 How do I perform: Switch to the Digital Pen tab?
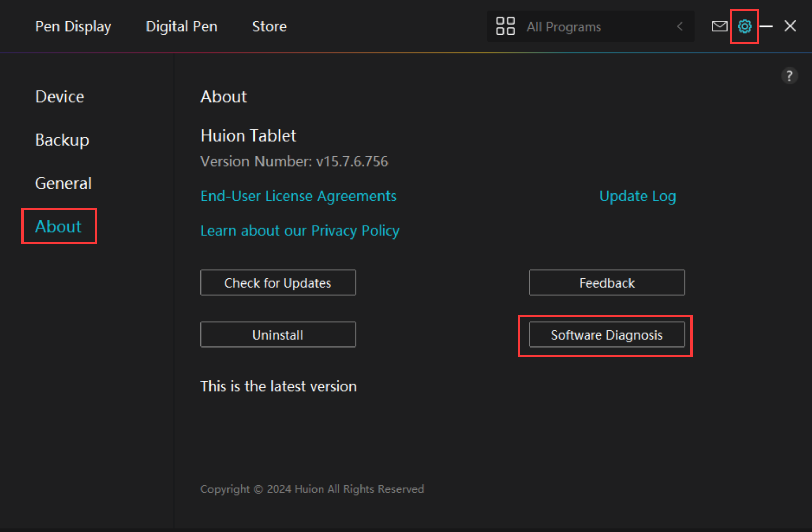click(x=181, y=27)
